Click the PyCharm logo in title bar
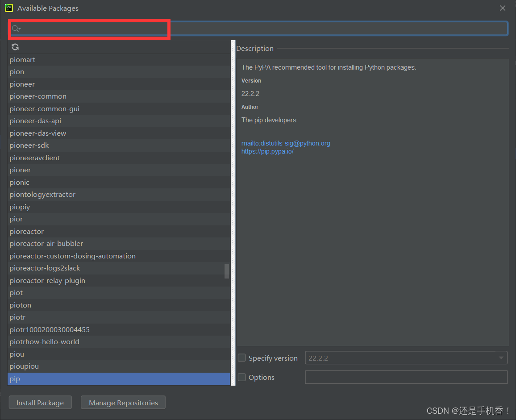 point(9,8)
